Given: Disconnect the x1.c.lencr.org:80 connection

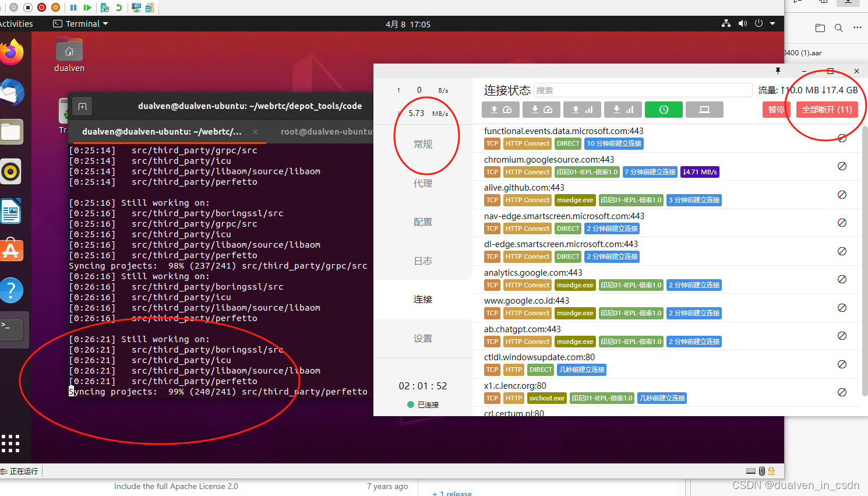Looking at the screenshot, I should pos(842,392).
